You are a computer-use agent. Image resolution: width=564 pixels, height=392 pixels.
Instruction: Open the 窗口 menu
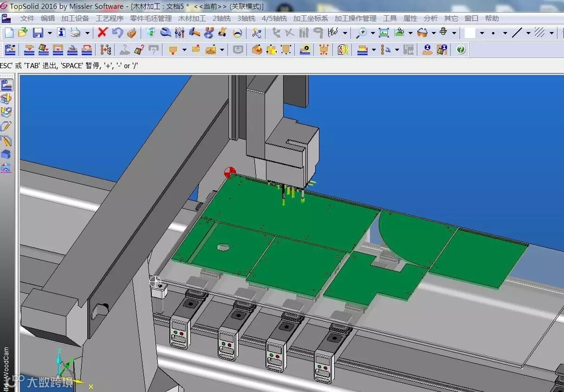pyautogui.click(x=471, y=19)
